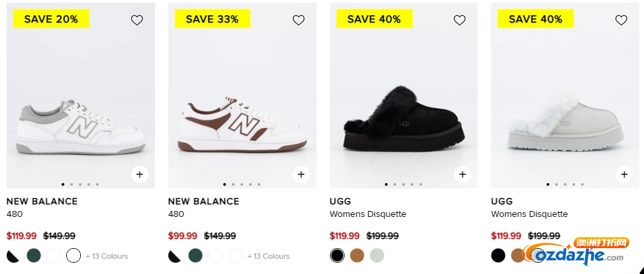The image size is (644, 274).
Task: Quick add brown New Balance 480 with plus
Action: click(x=301, y=174)
